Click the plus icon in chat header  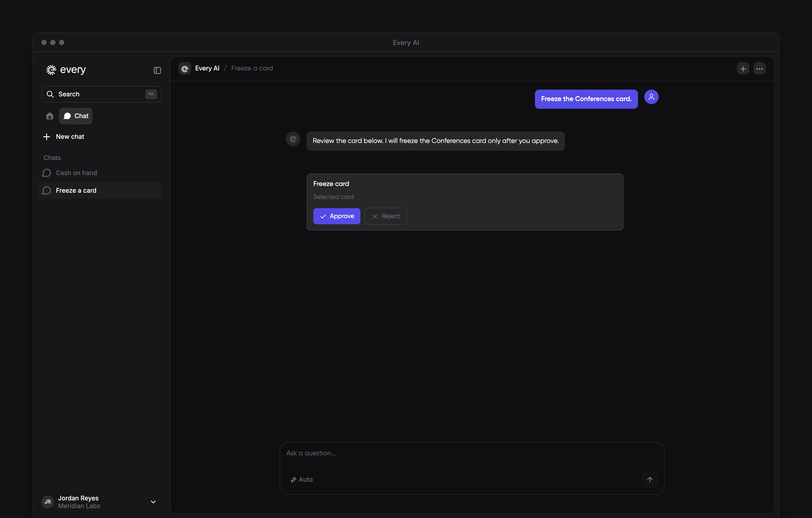(x=743, y=69)
